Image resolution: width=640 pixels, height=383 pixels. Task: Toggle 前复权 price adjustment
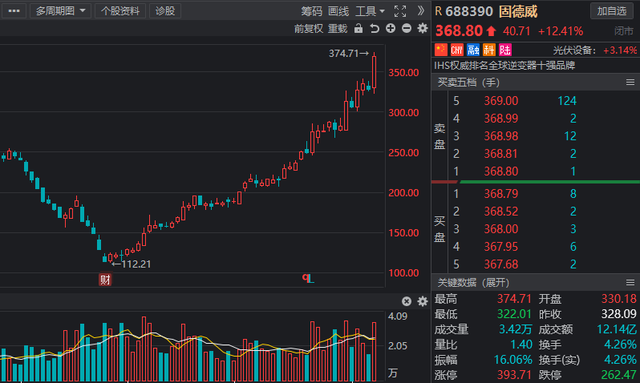coord(309,29)
